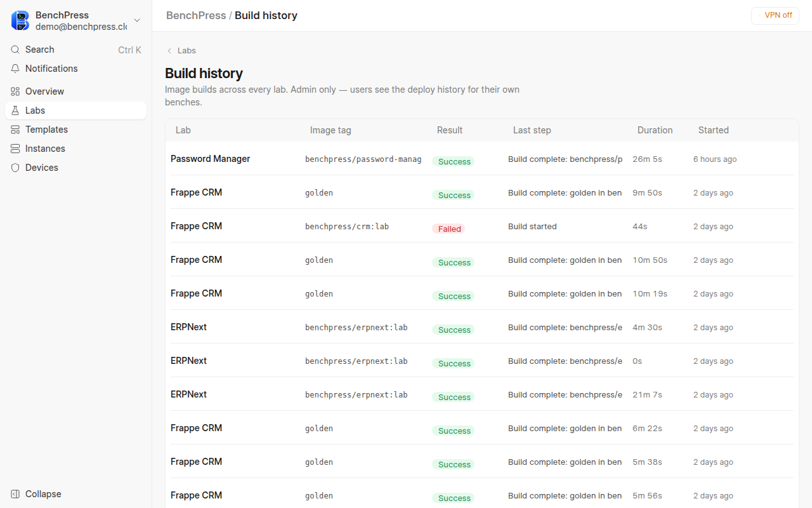Click the 9m 50s duration cell
Image resolution: width=812 pixels, height=508 pixels.
click(x=647, y=193)
